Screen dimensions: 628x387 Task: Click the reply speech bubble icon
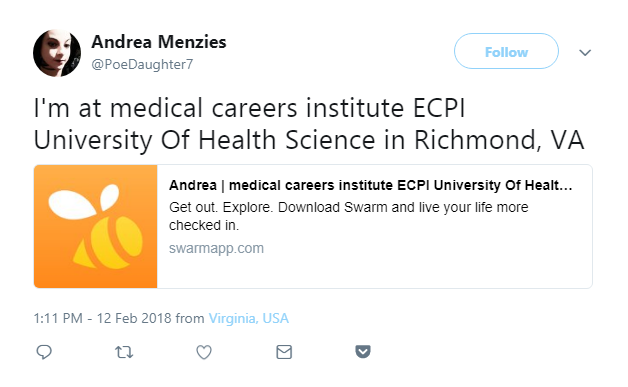pyautogui.click(x=44, y=352)
